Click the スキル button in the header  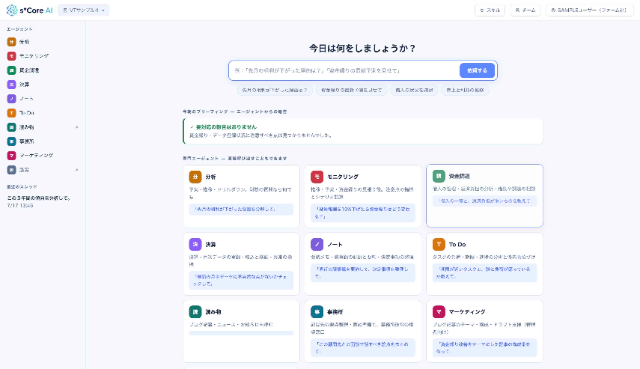(x=490, y=10)
